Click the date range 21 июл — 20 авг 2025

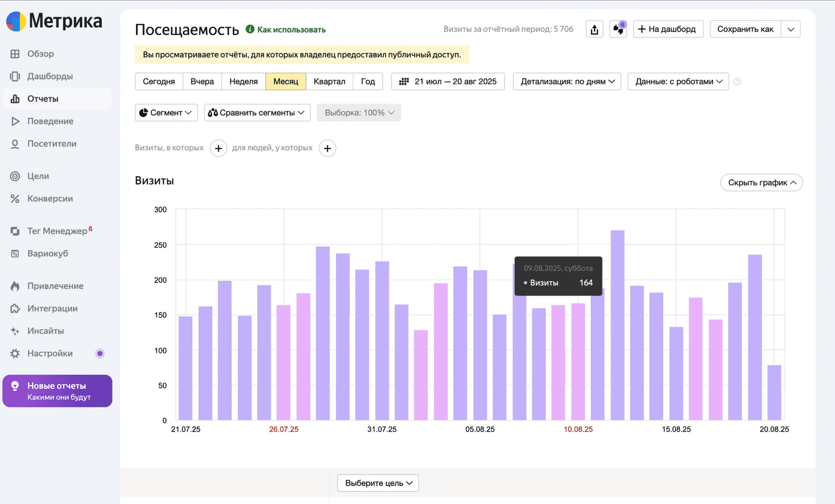coord(448,81)
